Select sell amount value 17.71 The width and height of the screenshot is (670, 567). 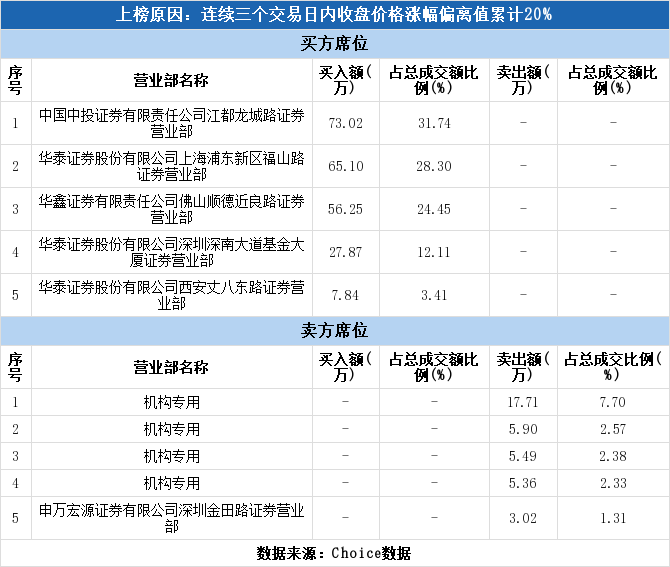click(523, 402)
